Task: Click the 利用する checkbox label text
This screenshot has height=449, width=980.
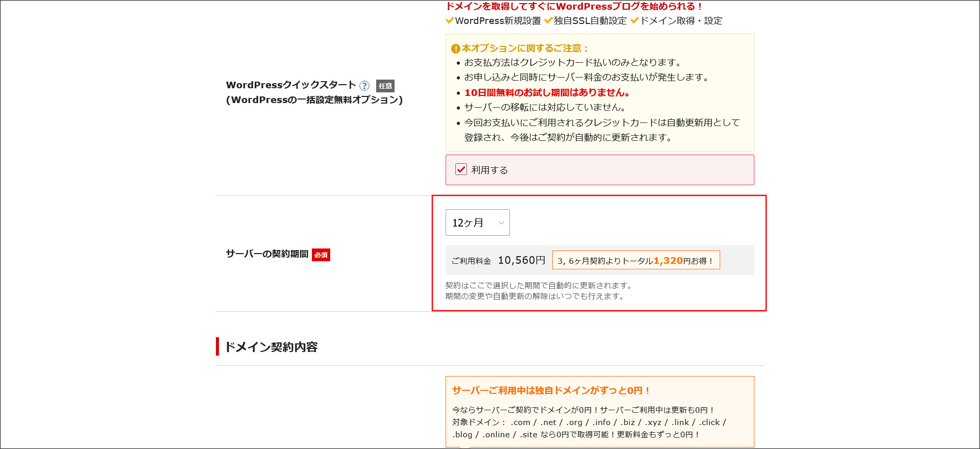Action: click(x=489, y=170)
